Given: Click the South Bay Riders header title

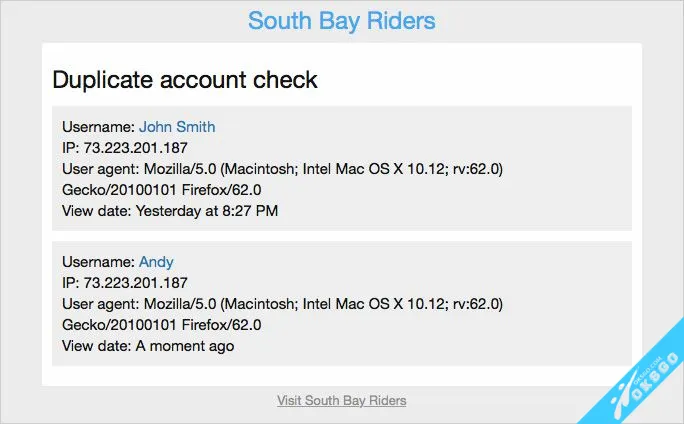Looking at the screenshot, I should tap(341, 21).
